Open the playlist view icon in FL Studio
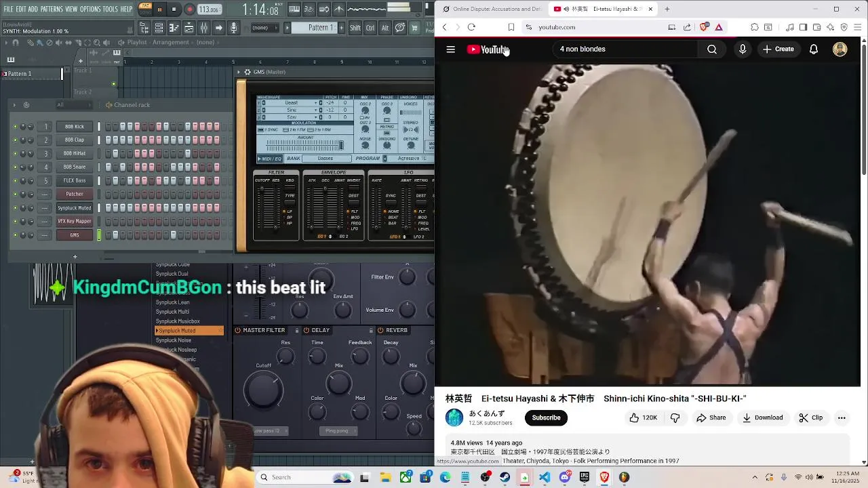The height and width of the screenshot is (488, 868). click(x=189, y=28)
